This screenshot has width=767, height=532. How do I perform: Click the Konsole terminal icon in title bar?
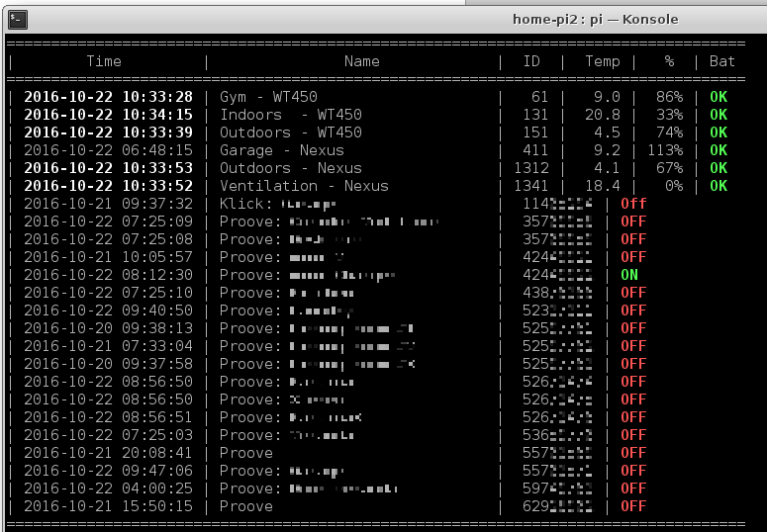click(18, 20)
